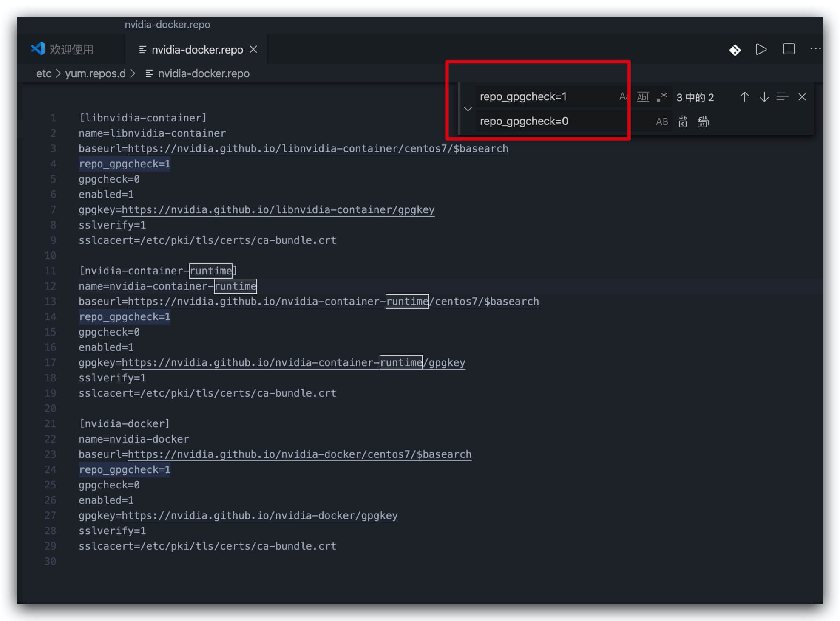This screenshot has width=840, height=621.
Task: Click repo_gpgcheck=1 on line 24
Action: coord(125,470)
